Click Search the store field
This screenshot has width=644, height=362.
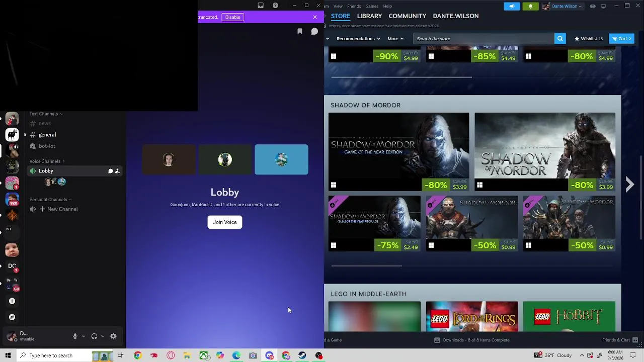coord(484,39)
